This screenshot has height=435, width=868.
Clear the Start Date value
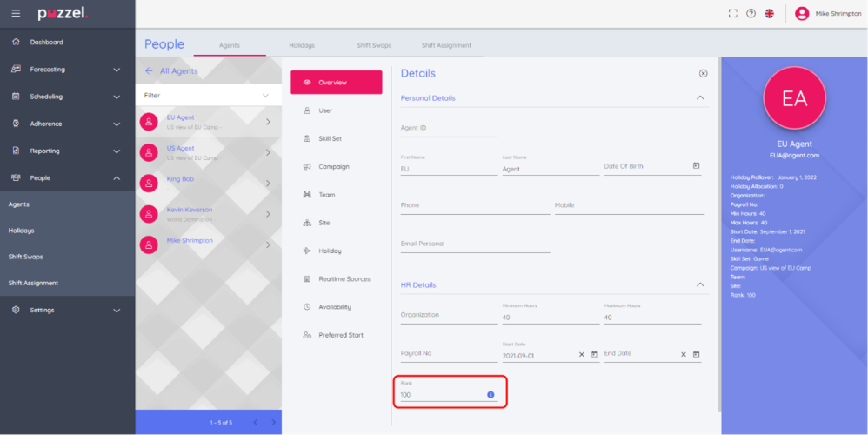[581, 354]
